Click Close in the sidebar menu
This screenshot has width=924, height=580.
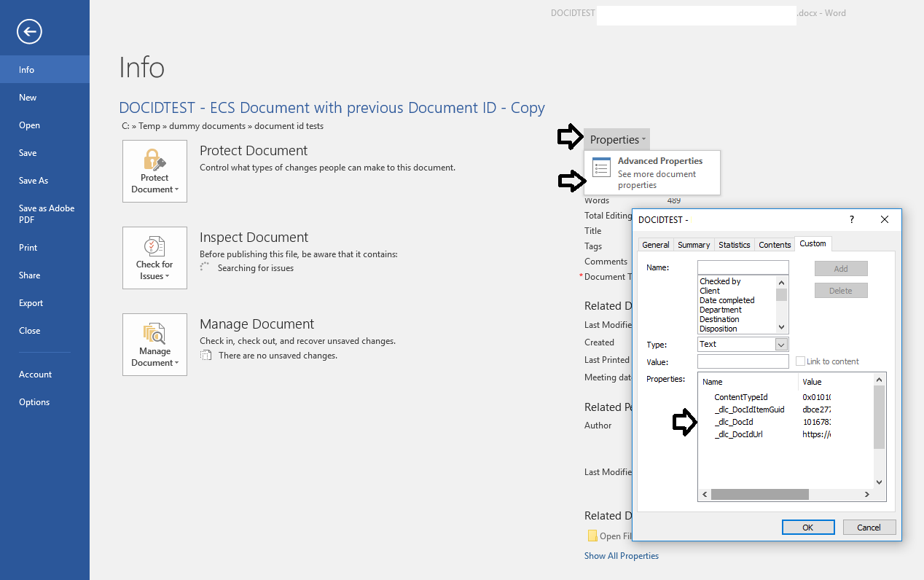pos(44,331)
